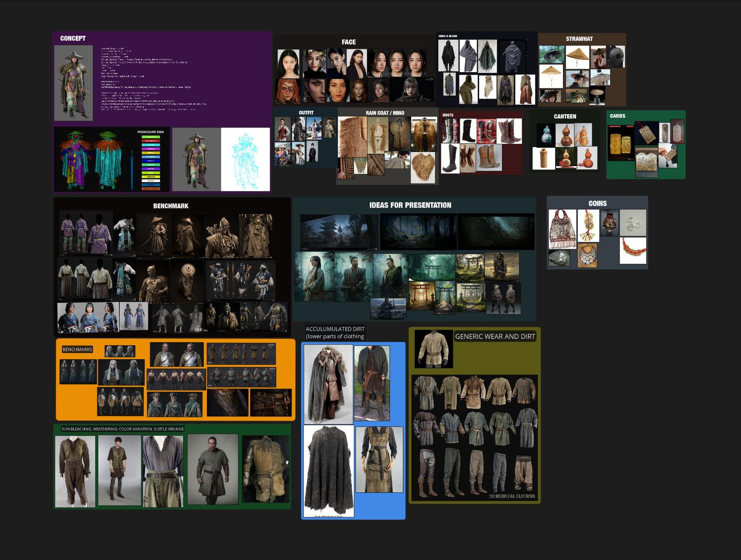The width and height of the screenshot is (741, 560).
Task: Select the red coin necklace image in Coins
Action: pyautogui.click(x=633, y=250)
